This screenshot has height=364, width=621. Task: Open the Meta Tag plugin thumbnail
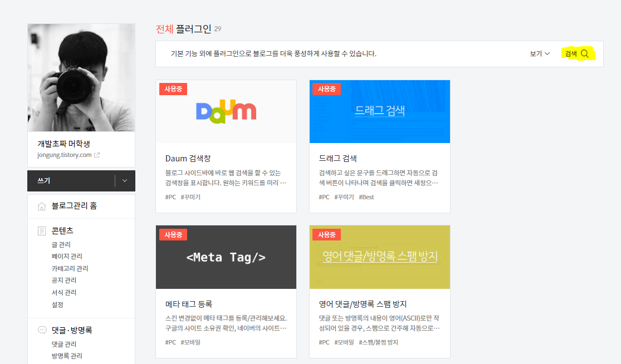[x=226, y=257]
